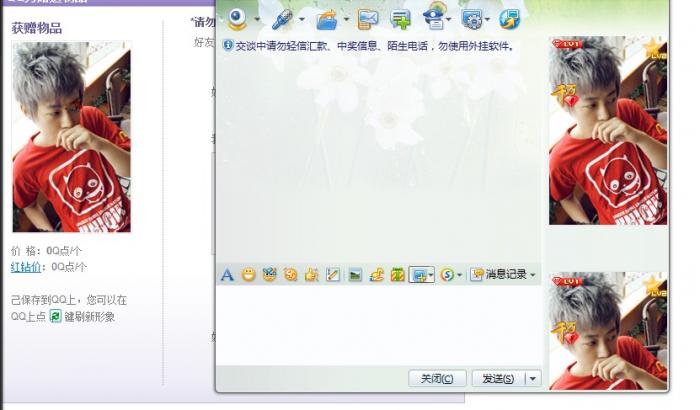Click the send picture icon
The image size is (700, 410).
click(355, 275)
